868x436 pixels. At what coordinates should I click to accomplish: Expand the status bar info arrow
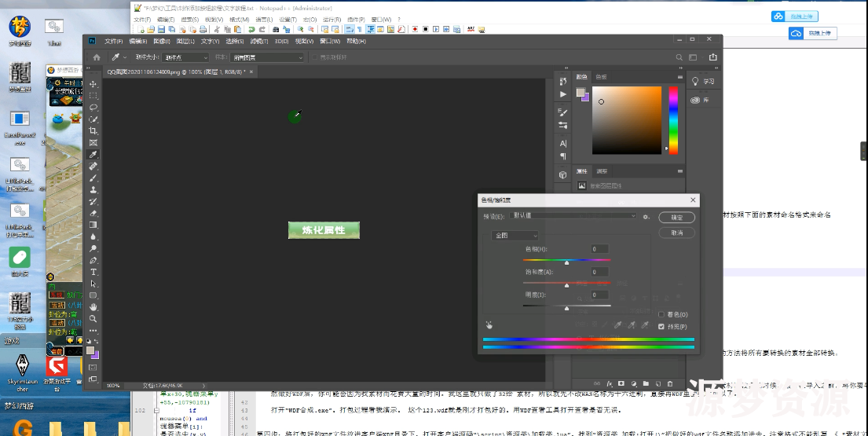[203, 385]
